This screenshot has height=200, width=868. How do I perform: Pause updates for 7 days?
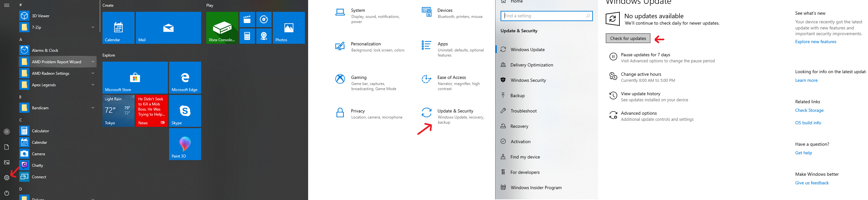pyautogui.click(x=645, y=55)
